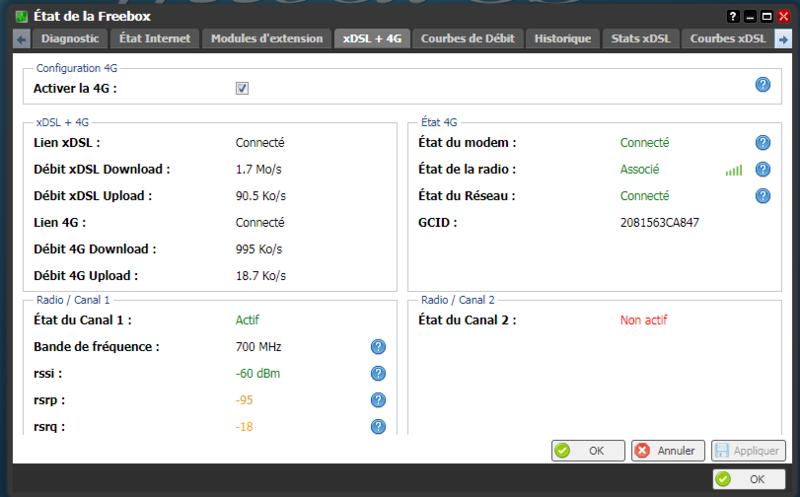The height and width of the screenshot is (497, 800).
Task: Toggle the Activer la 4G checkbox
Action: click(x=242, y=88)
